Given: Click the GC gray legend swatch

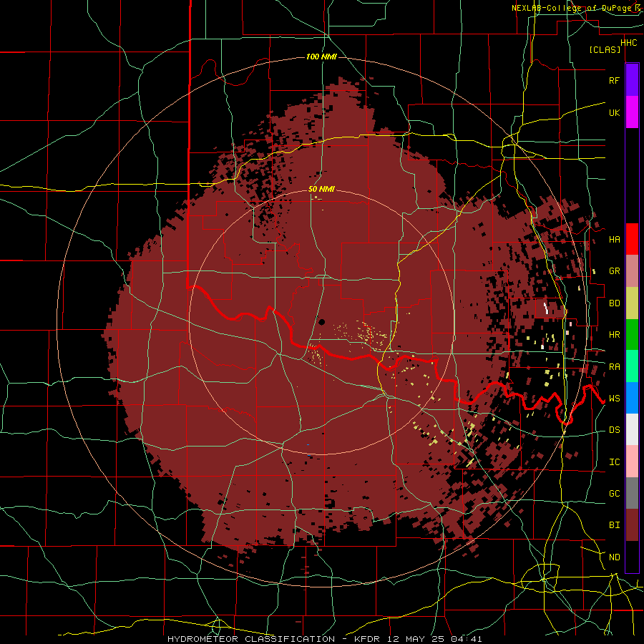Looking at the screenshot, I should pyautogui.click(x=632, y=493).
